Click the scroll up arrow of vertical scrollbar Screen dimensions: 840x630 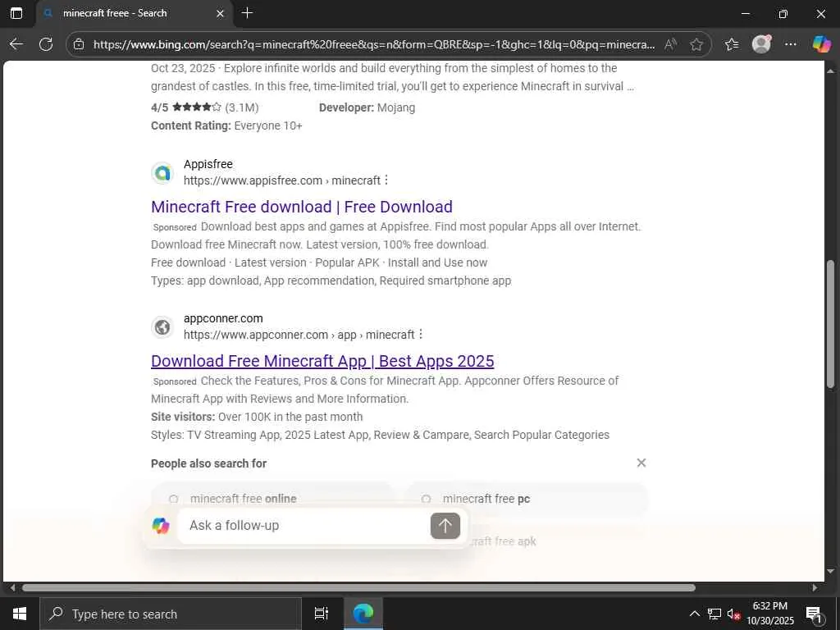tap(830, 71)
